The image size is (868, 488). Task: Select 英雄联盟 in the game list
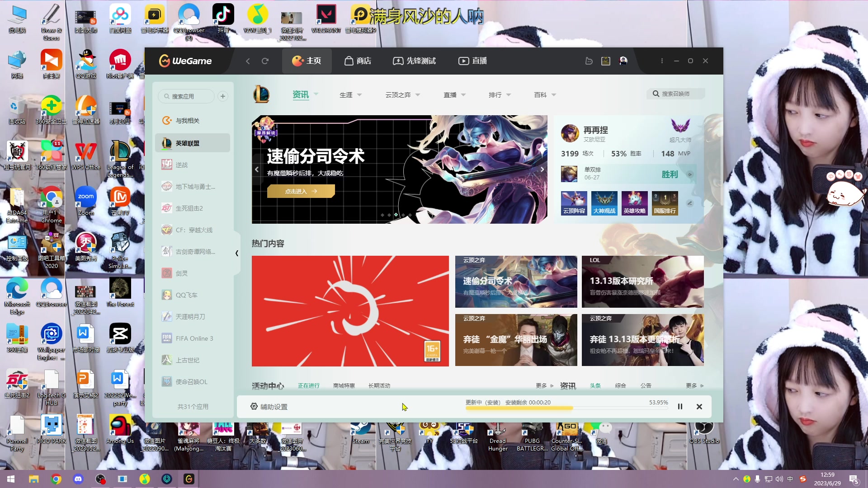193,143
